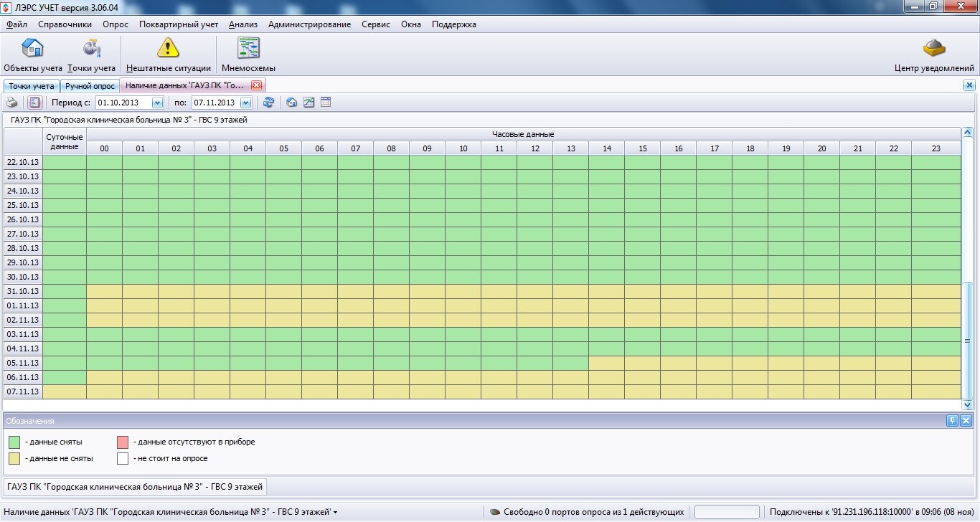Close the tabbed document area via top-right X
This screenshot has height=522, width=980.
tap(969, 85)
